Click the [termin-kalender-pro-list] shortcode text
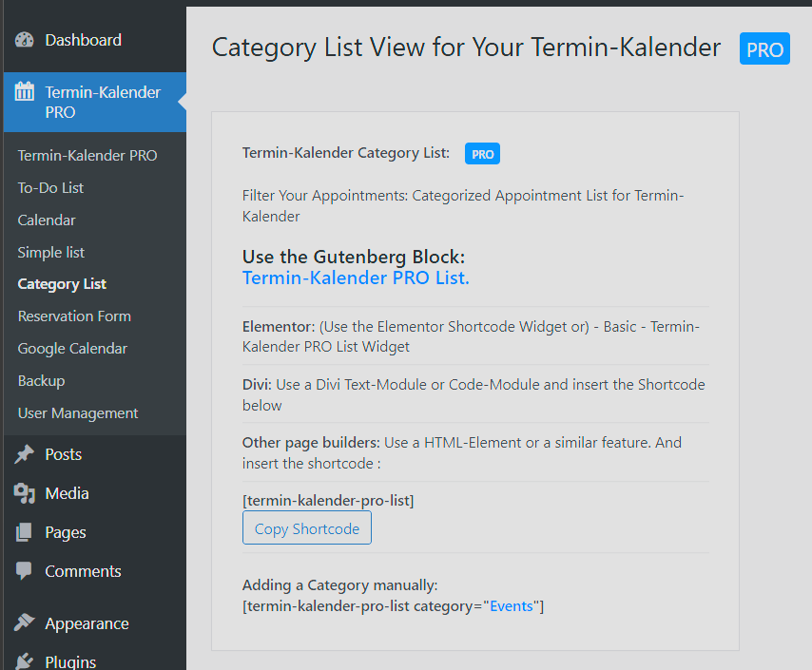The height and width of the screenshot is (670, 812). [x=328, y=501]
